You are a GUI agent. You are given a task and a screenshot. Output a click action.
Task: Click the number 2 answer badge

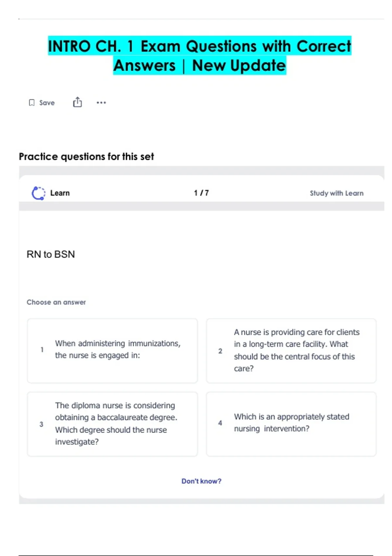220,351
